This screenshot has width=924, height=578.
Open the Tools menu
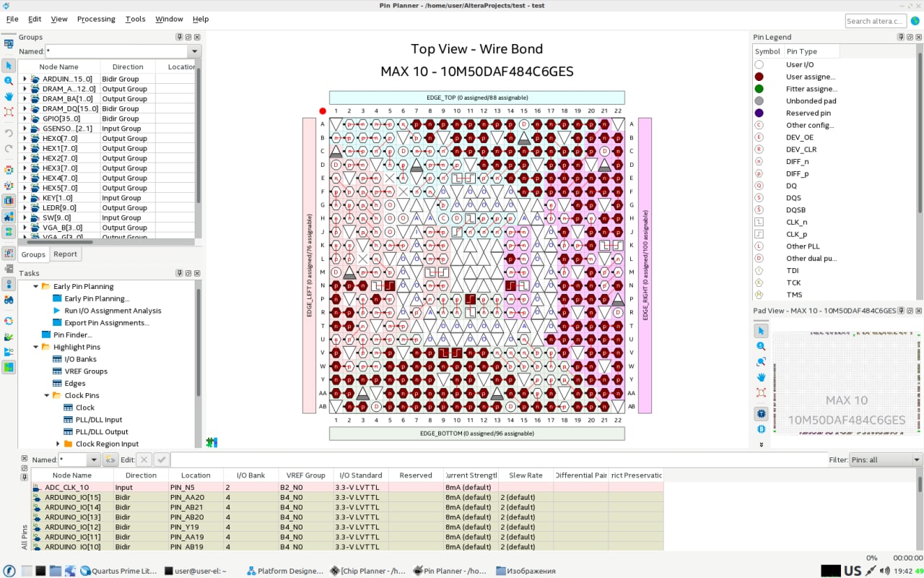[135, 19]
